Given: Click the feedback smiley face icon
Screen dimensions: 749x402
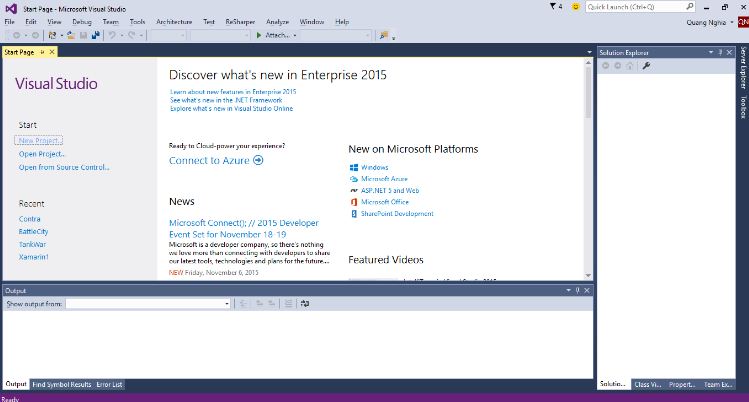Looking at the screenshot, I should [x=576, y=6].
